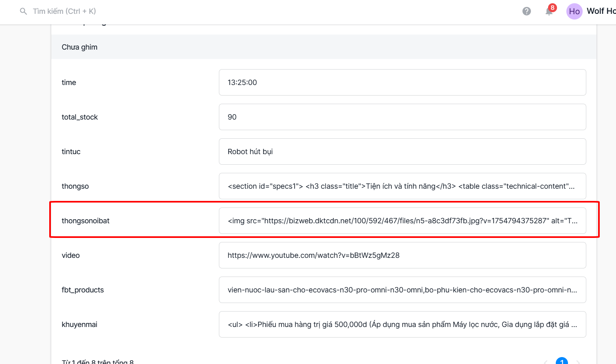The width and height of the screenshot is (616, 364).
Task: Open the Wolf Ho account name
Action: 601,11
